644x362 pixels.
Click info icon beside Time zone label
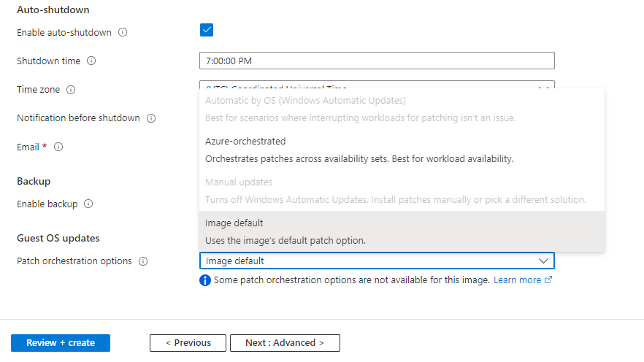coord(71,90)
